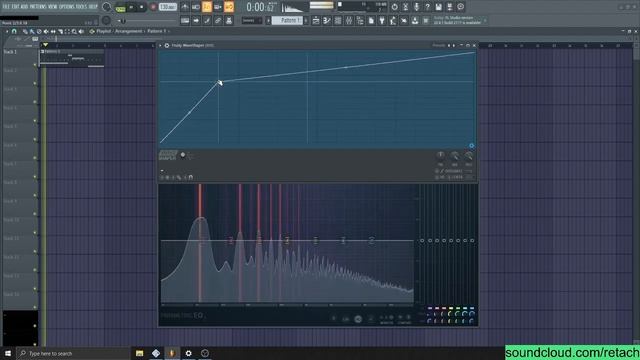Toggle the Playlist magnet snap icon

click(14, 31)
